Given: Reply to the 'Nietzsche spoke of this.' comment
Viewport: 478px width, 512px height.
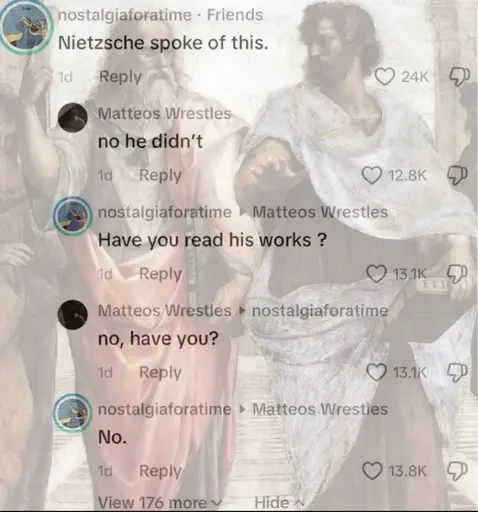Looking at the screenshot, I should 120,77.
